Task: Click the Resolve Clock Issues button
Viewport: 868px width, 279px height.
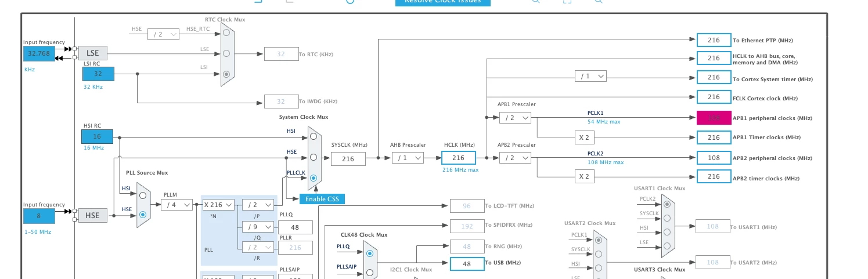Action: [x=442, y=2]
